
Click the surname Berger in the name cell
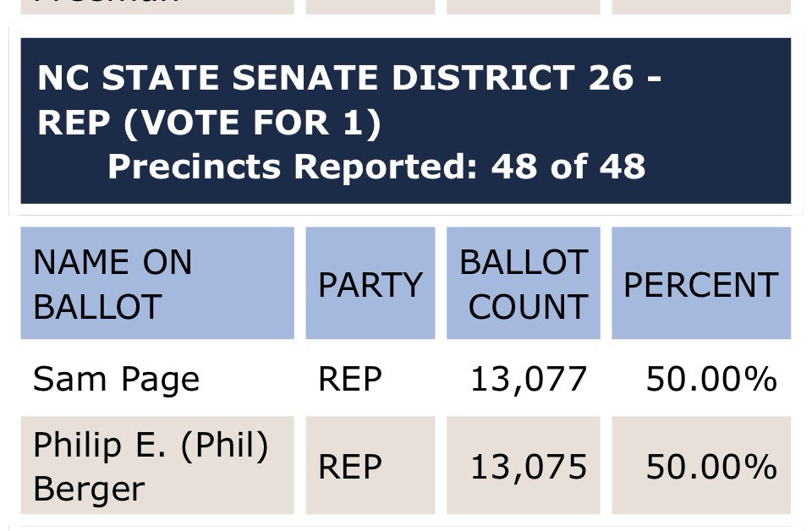coord(89,489)
